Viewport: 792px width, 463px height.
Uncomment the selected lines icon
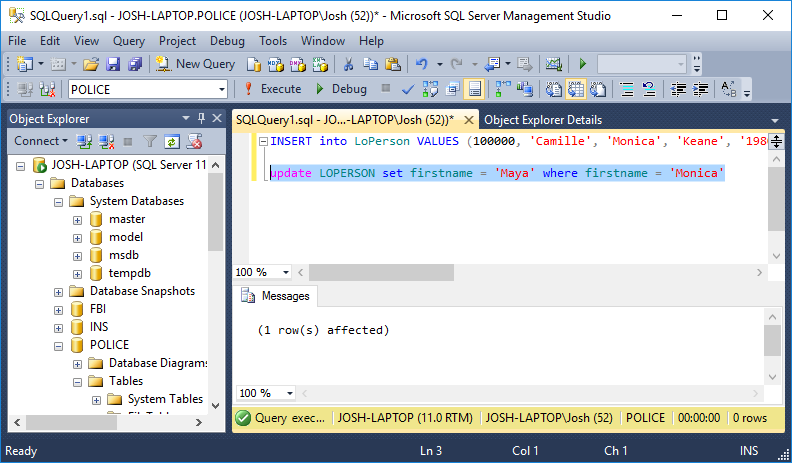tap(649, 89)
